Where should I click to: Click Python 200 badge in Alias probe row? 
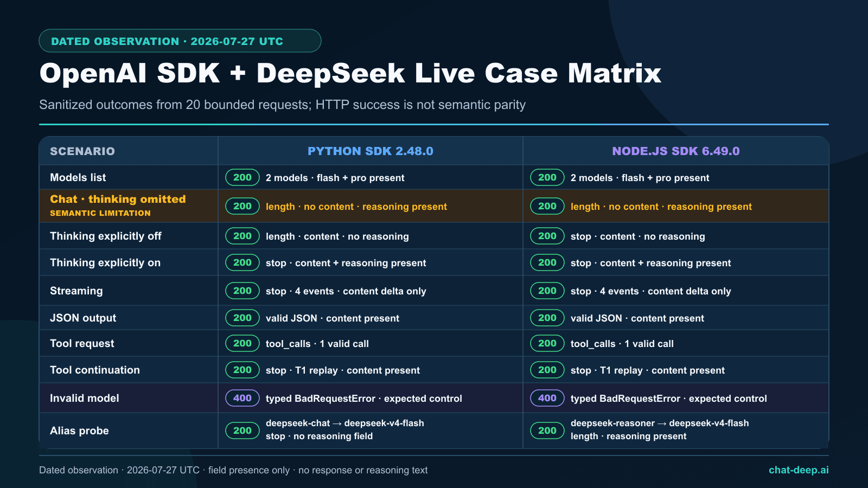coord(242,431)
